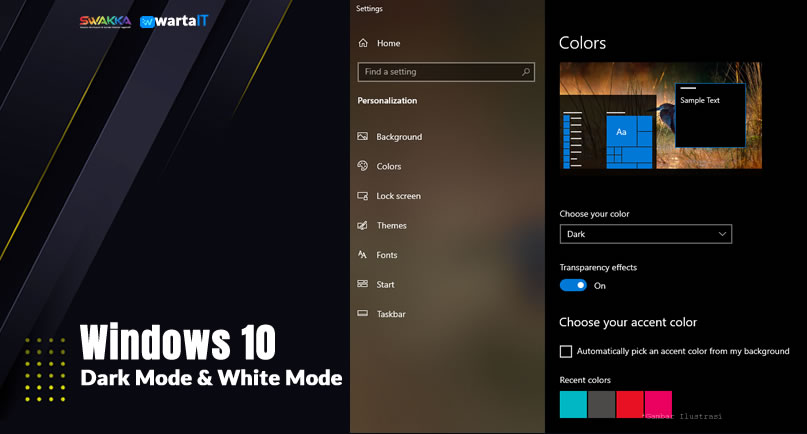Open the Lock screen settings page
Image resolution: width=807 pixels, height=434 pixels.
(x=398, y=196)
